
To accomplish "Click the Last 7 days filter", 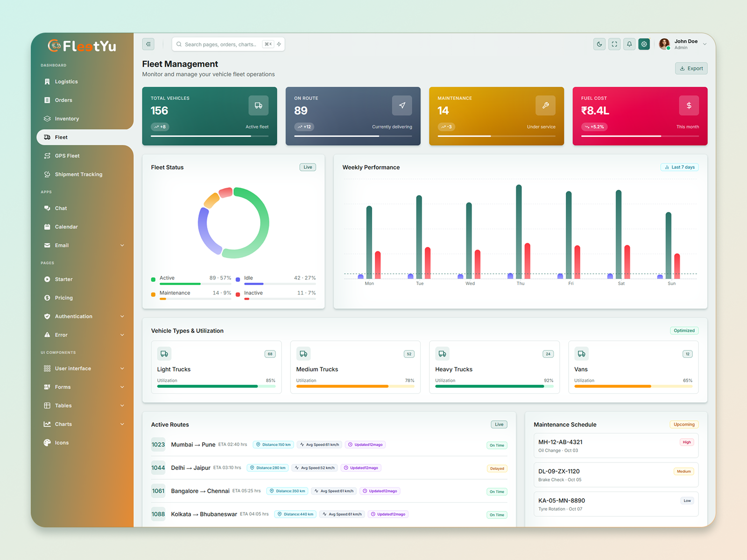I will tap(680, 167).
